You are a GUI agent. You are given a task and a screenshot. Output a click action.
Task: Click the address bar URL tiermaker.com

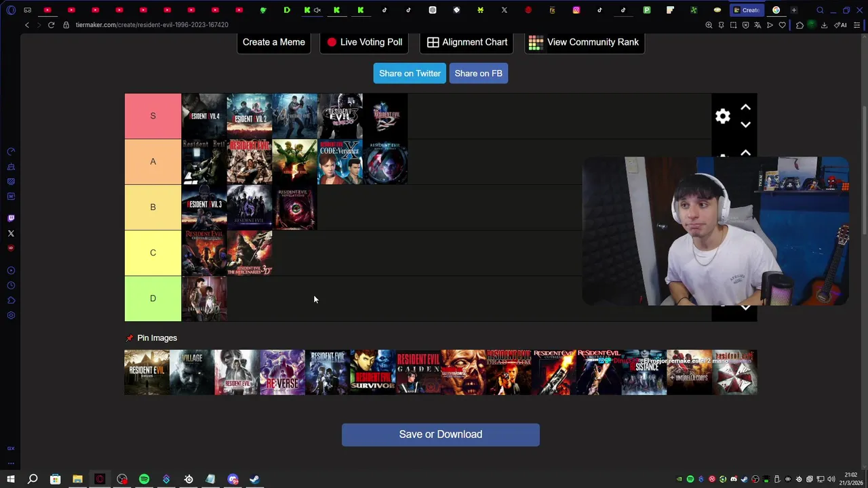coord(152,25)
